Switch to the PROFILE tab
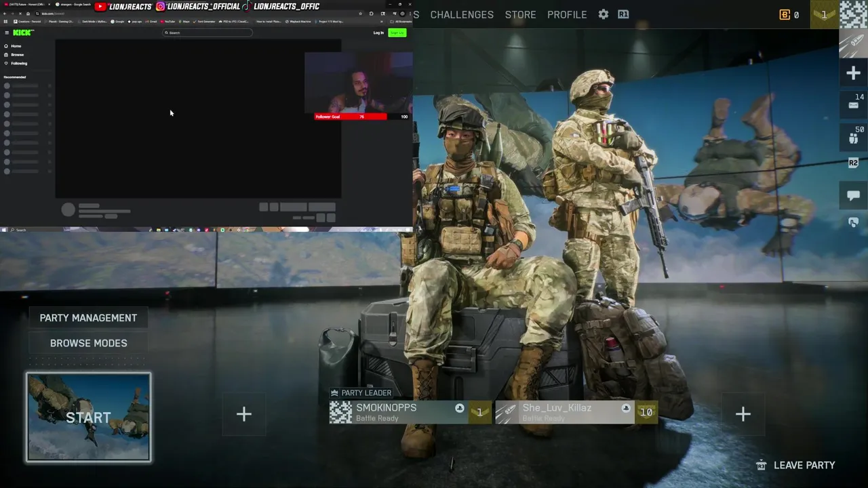Image resolution: width=868 pixels, height=488 pixels. [567, 14]
